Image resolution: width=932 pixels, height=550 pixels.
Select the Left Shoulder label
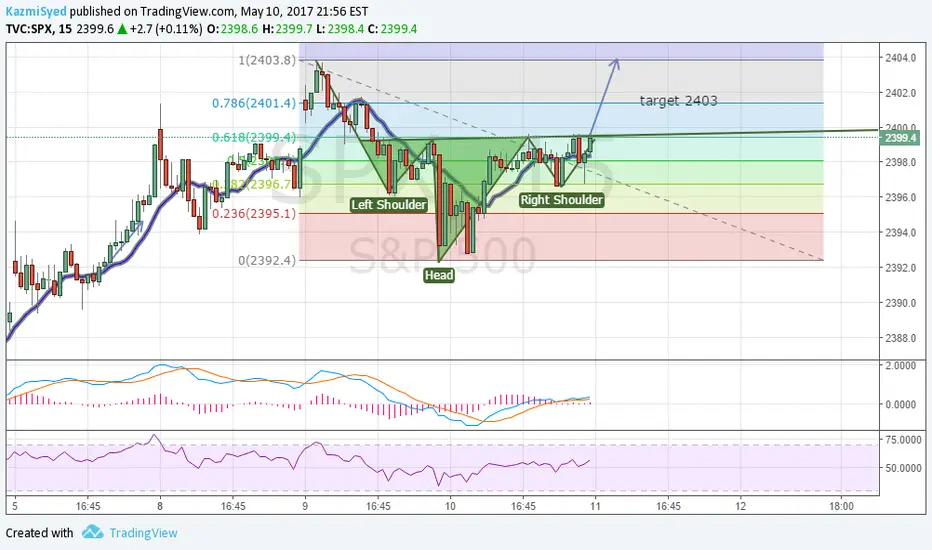point(389,205)
